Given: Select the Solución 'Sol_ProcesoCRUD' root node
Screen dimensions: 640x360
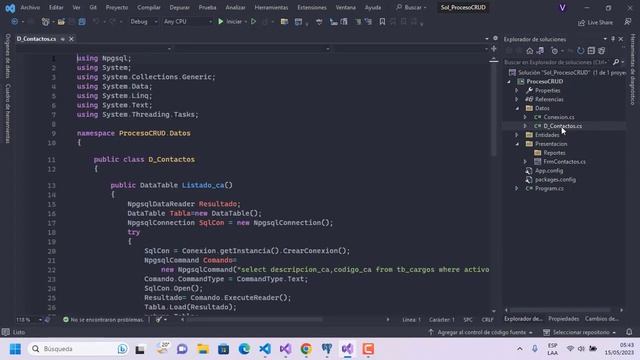Looking at the screenshot, I should tap(567, 73).
